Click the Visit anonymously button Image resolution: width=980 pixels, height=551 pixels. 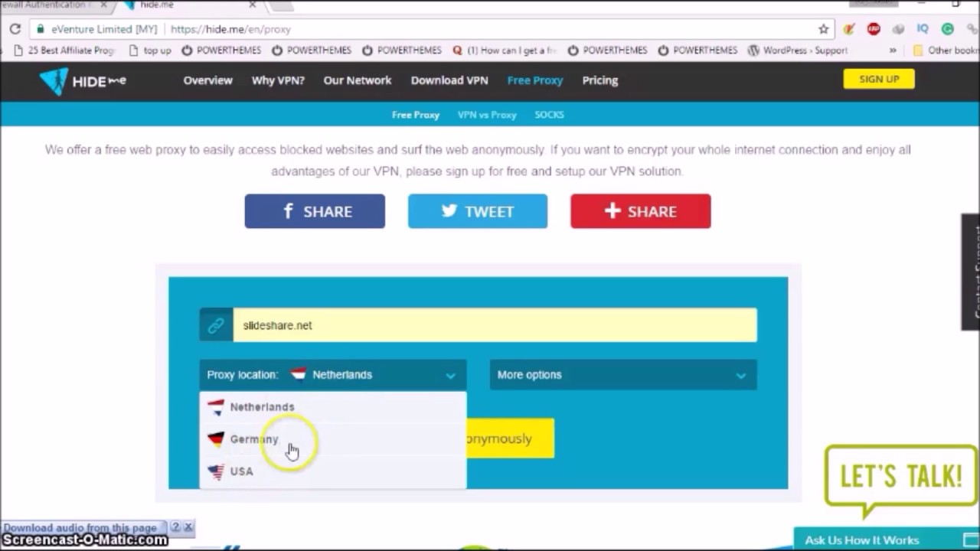pyautogui.click(x=510, y=439)
